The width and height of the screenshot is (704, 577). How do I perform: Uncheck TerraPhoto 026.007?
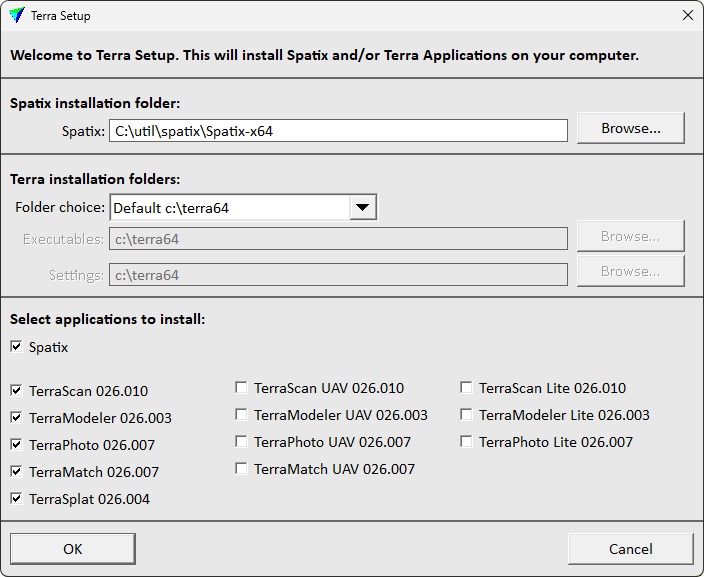click(x=16, y=445)
